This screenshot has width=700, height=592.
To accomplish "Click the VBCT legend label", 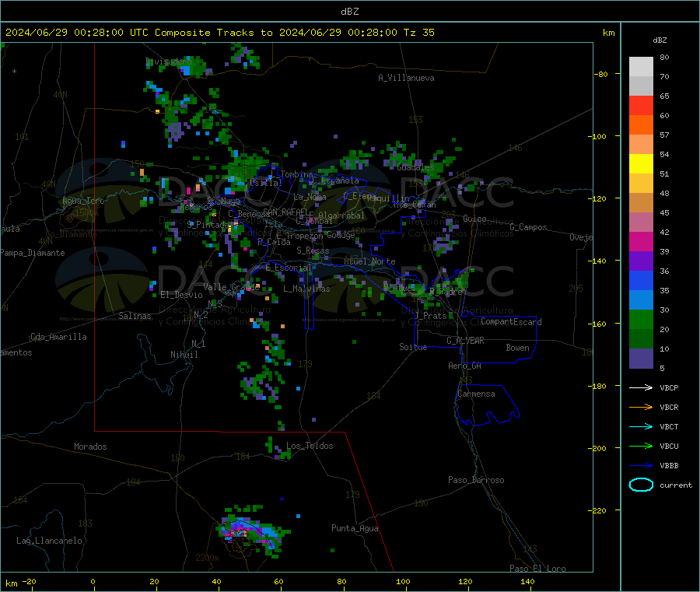I will click(x=669, y=426).
